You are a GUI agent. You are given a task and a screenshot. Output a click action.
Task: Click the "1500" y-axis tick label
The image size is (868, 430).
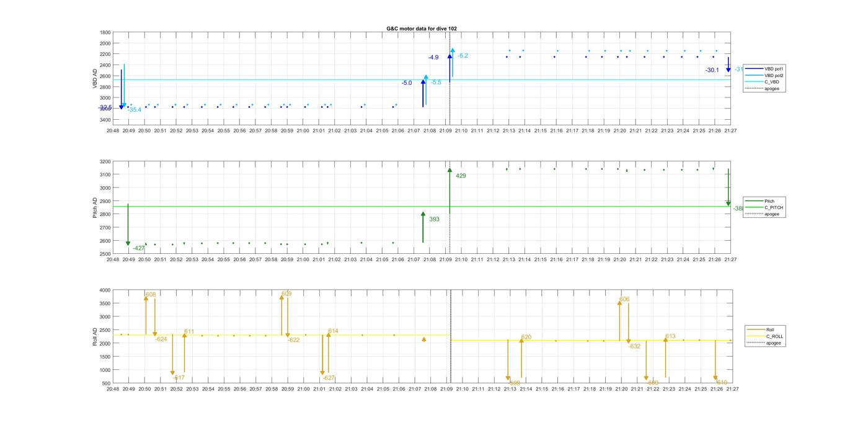[105, 357]
